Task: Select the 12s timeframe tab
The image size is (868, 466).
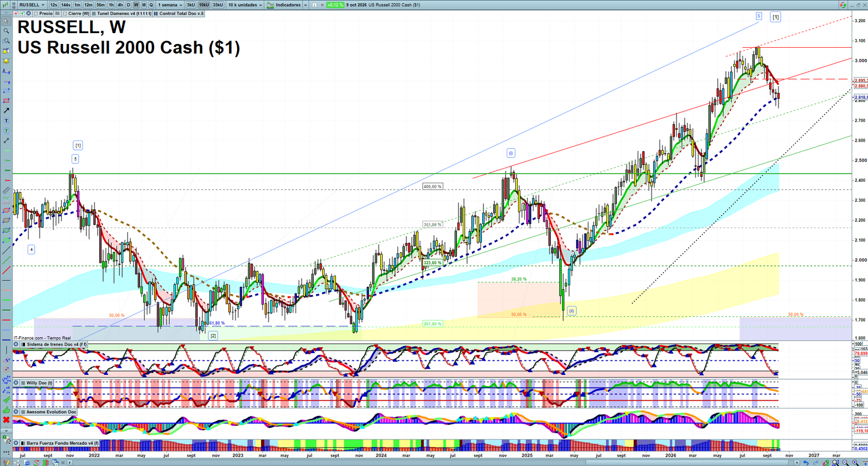Action: [53, 5]
